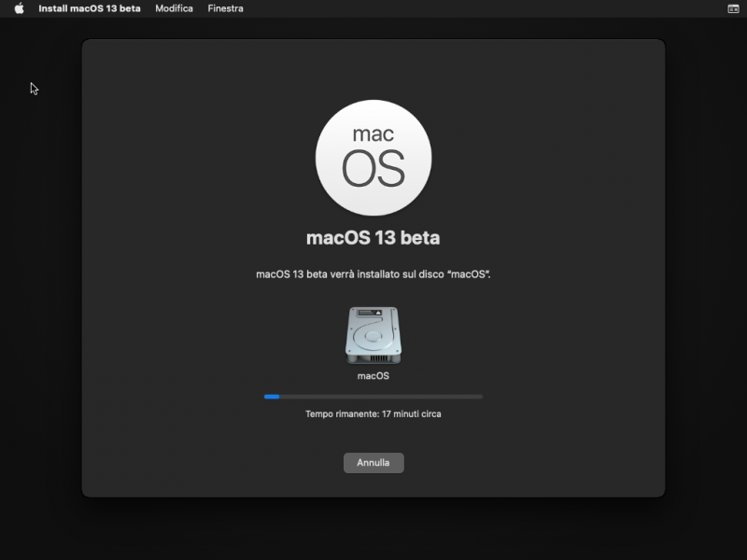Click the blue filled portion of progress bar

270,396
